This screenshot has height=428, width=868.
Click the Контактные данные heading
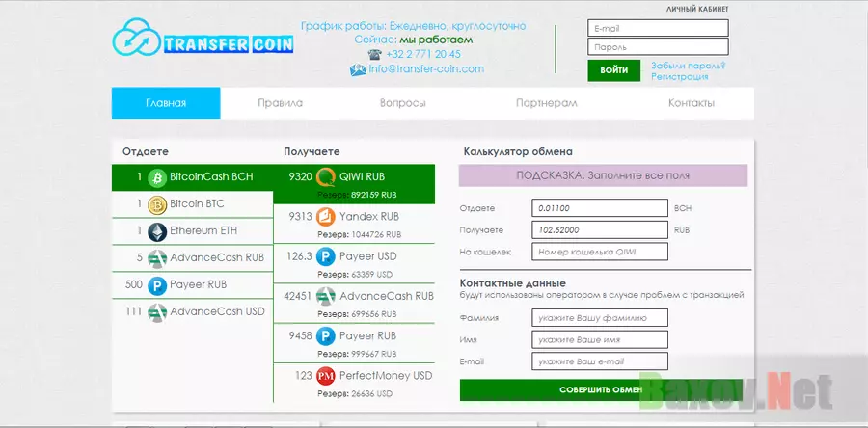[x=513, y=283]
